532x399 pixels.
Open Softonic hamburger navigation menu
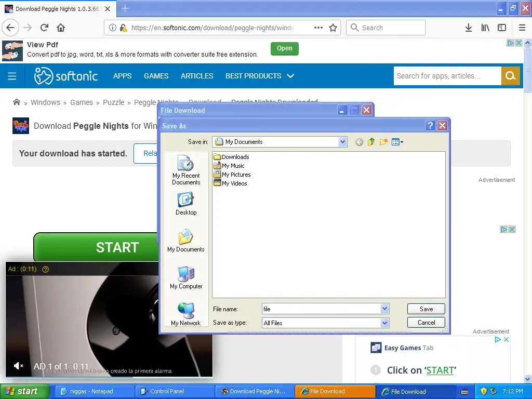[x=12, y=76]
